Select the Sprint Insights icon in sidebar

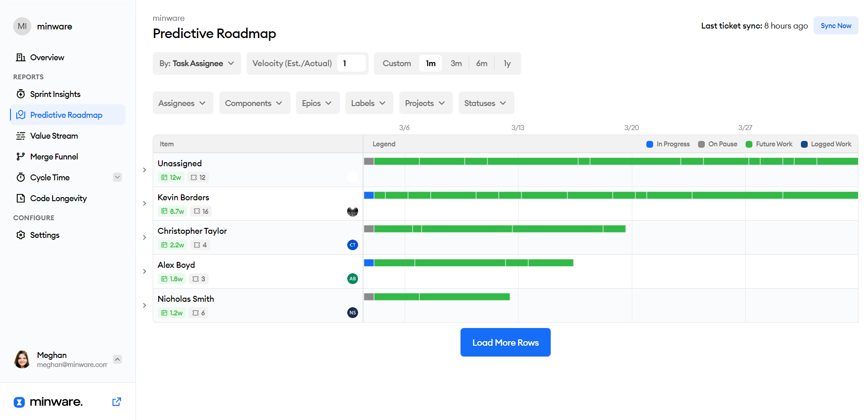(21, 94)
